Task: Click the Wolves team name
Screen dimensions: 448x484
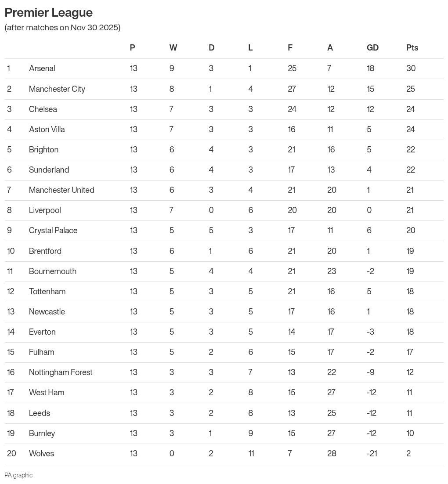Action: tap(41, 453)
